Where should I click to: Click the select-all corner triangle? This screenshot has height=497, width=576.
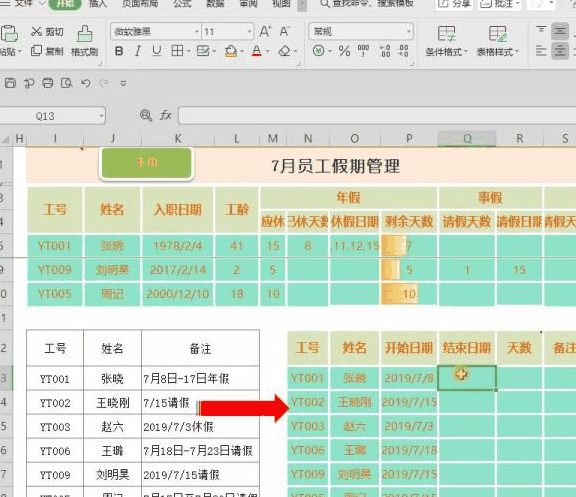pos(6,139)
